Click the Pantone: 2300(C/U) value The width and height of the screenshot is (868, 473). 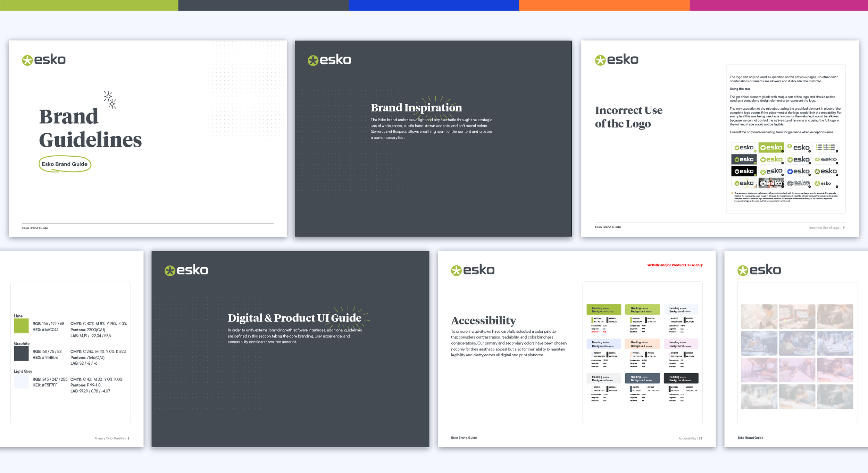pyautogui.click(x=87, y=330)
